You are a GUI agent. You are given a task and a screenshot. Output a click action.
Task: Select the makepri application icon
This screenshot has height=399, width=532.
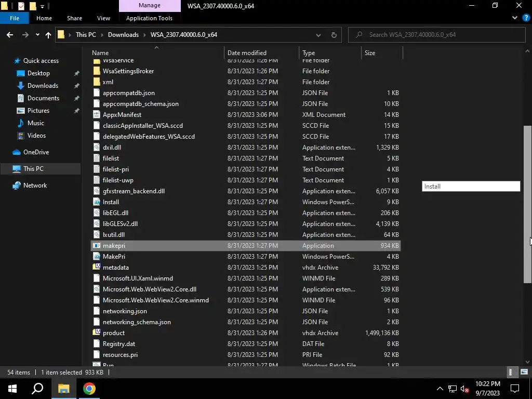(97, 246)
